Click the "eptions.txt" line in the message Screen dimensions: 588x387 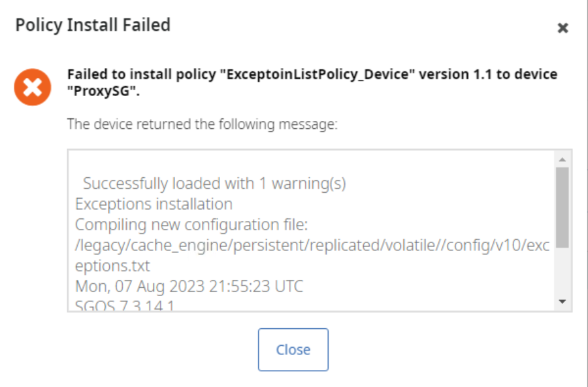112,266
